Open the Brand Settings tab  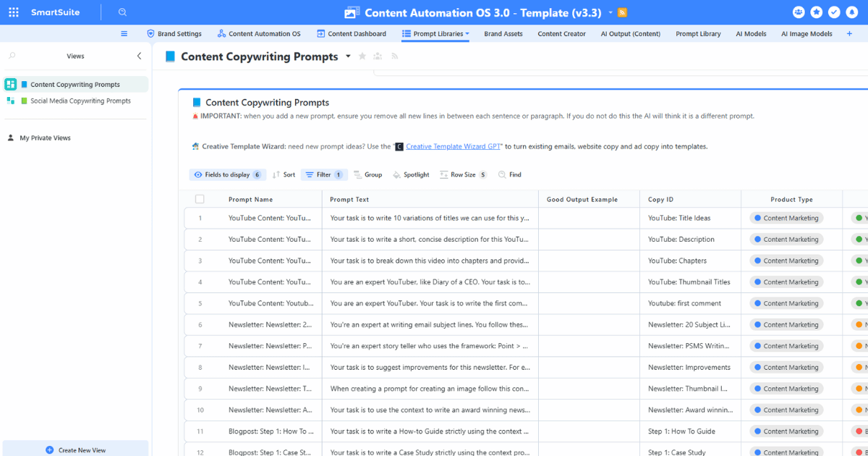click(174, 33)
